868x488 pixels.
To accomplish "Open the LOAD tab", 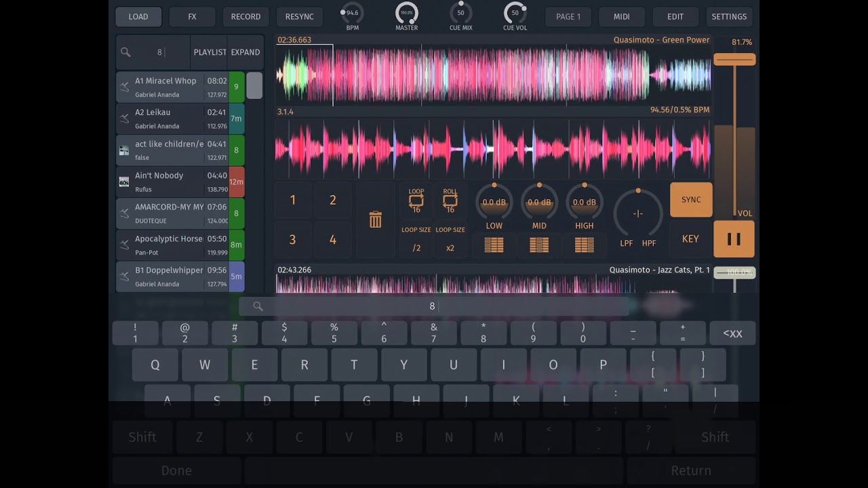I will click(138, 17).
